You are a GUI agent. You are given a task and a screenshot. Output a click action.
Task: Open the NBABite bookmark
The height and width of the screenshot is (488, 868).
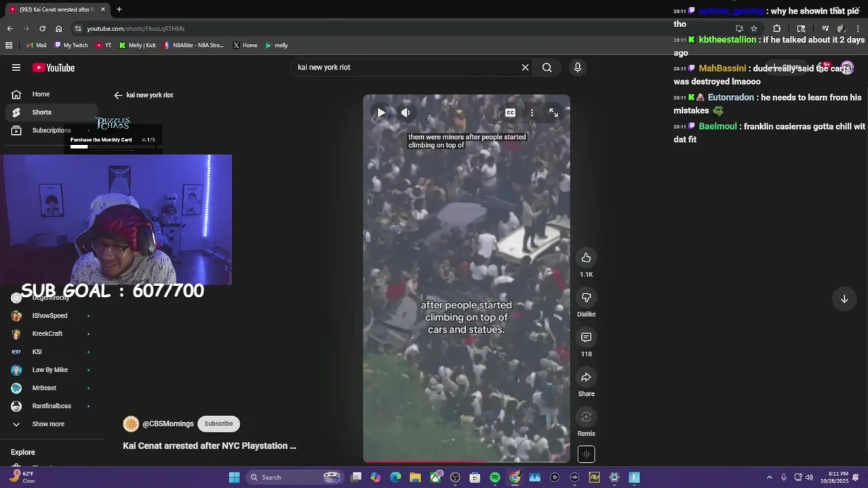point(193,45)
